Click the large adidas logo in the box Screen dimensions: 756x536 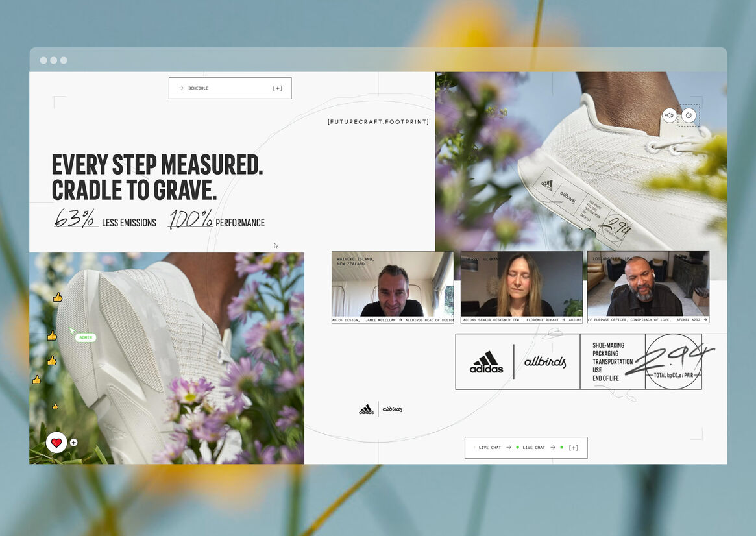pyautogui.click(x=486, y=362)
